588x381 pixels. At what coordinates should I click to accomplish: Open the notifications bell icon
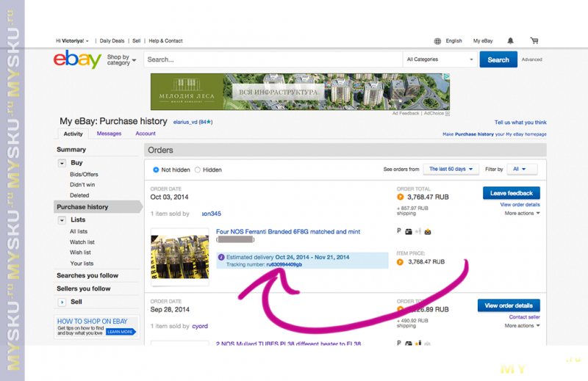(511, 41)
